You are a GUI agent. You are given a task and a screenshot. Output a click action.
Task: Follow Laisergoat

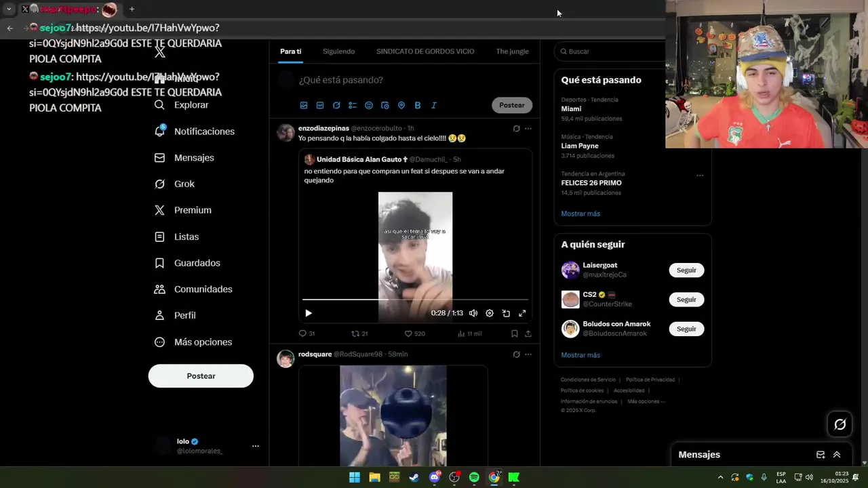[686, 270]
